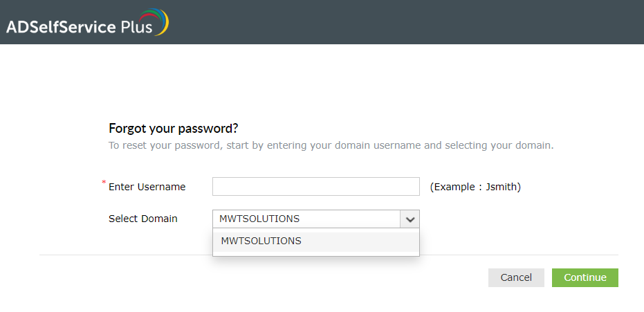This screenshot has height=312, width=644.
Task: Click the word Plus in the logo
Action: [137, 26]
